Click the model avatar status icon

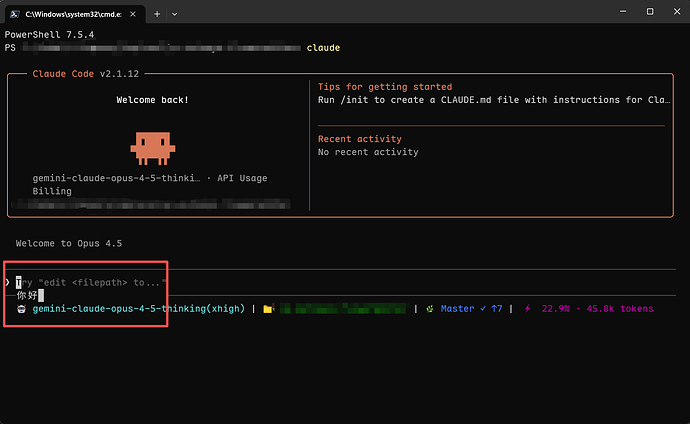[21, 309]
